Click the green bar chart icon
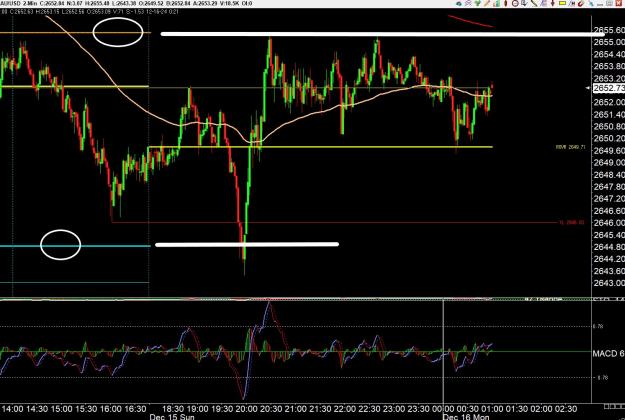 (x=496, y=3)
